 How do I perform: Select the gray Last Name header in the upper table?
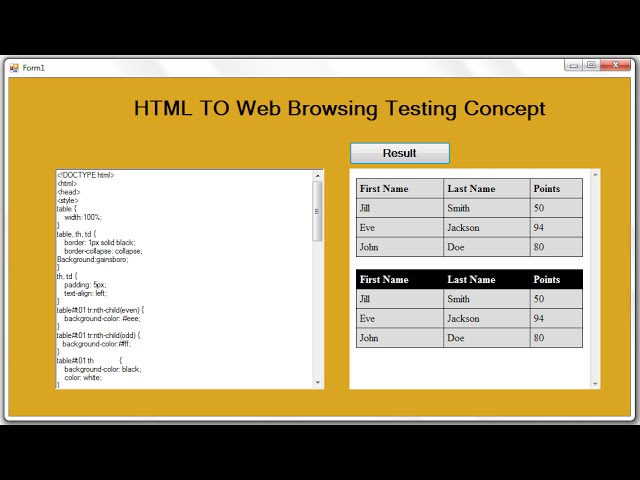486,188
